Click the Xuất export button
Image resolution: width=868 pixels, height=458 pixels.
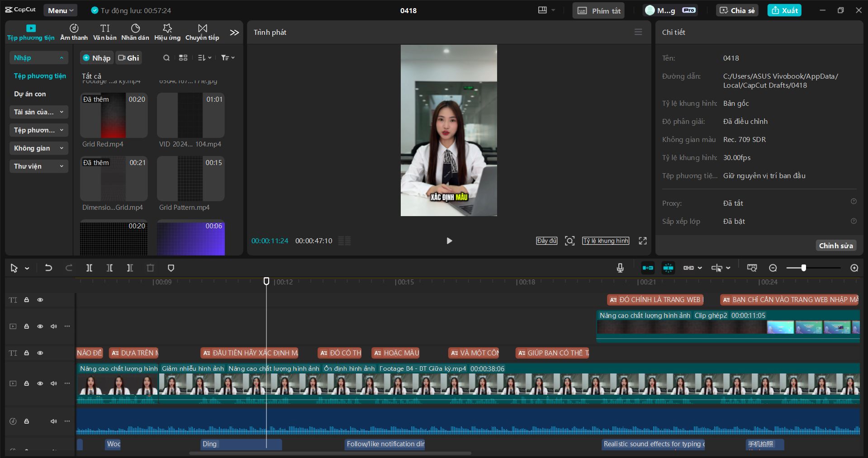coord(784,10)
